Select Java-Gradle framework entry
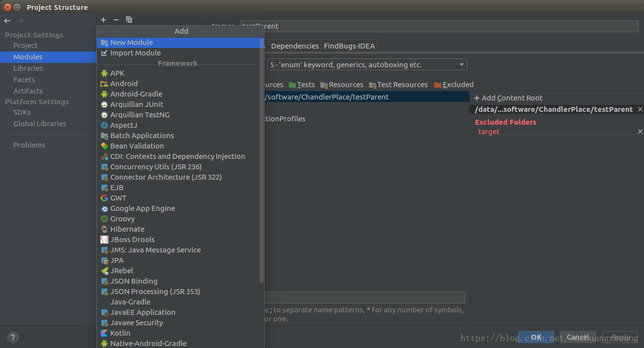This screenshot has height=348, width=644. (x=179, y=302)
